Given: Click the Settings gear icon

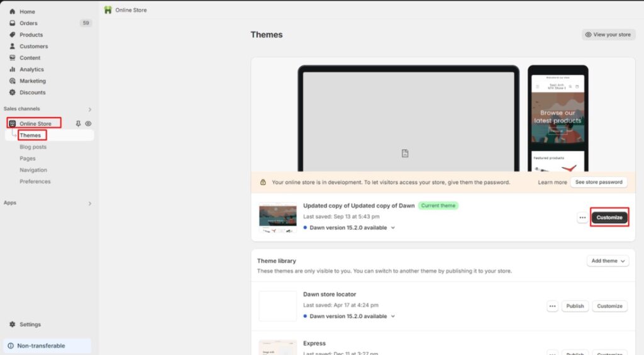Looking at the screenshot, I should pyautogui.click(x=13, y=324).
